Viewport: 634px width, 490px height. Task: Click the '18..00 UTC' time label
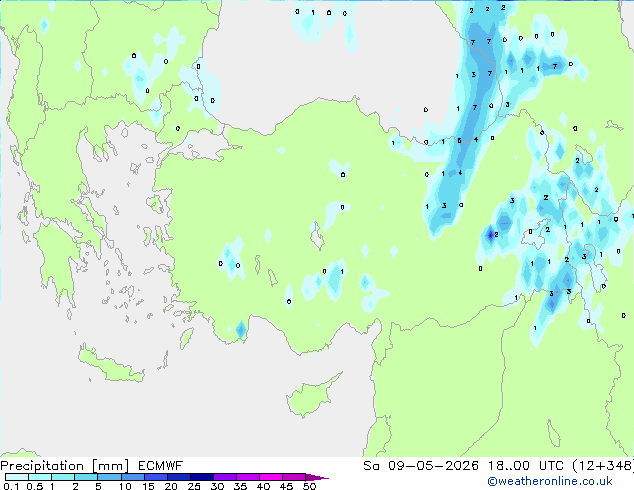[x=525, y=466]
